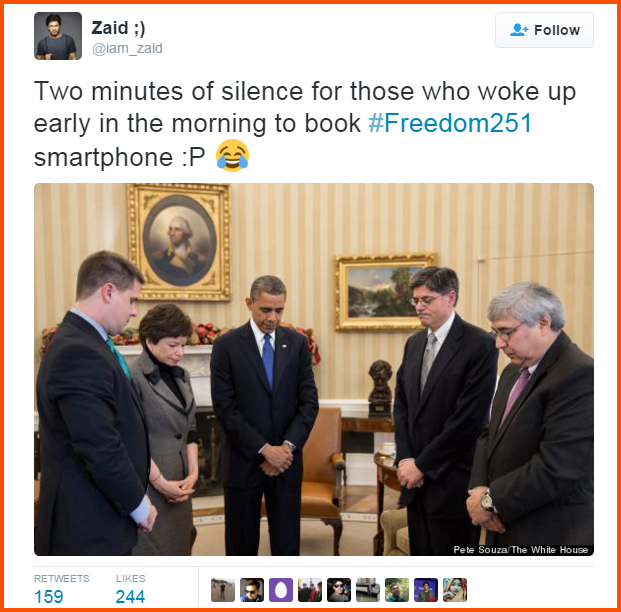The image size is (621, 612).
Task: Open the liker avatar with green foliage background
Action: [x=397, y=590]
